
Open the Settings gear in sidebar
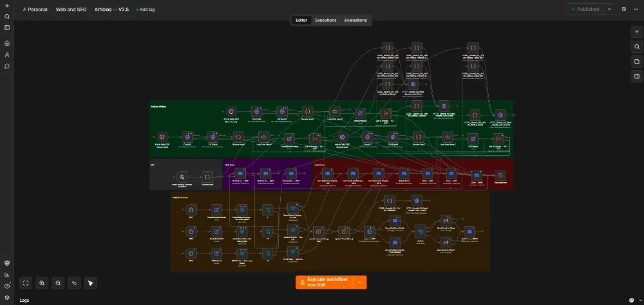7,297
